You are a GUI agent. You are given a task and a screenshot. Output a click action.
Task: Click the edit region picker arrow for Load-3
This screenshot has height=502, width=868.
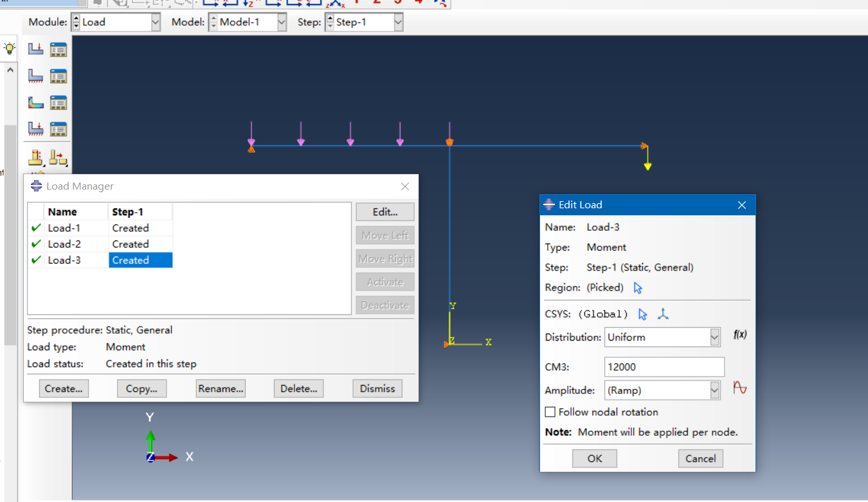637,287
